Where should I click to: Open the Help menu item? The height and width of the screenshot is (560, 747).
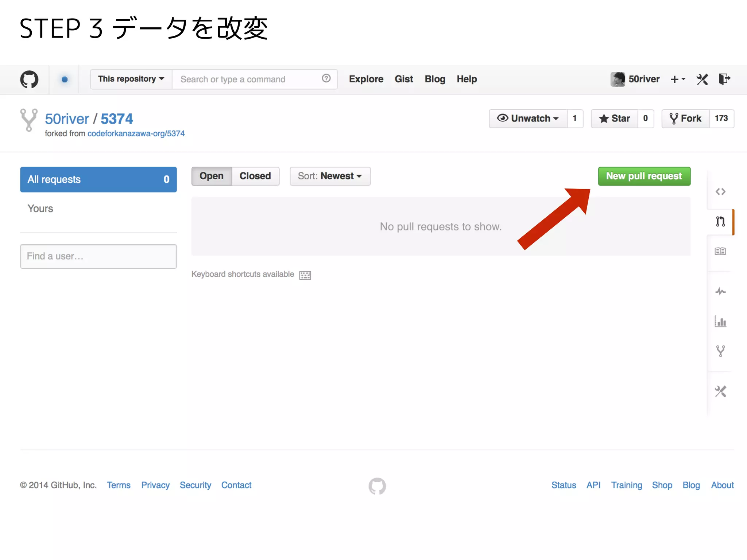pyautogui.click(x=467, y=79)
